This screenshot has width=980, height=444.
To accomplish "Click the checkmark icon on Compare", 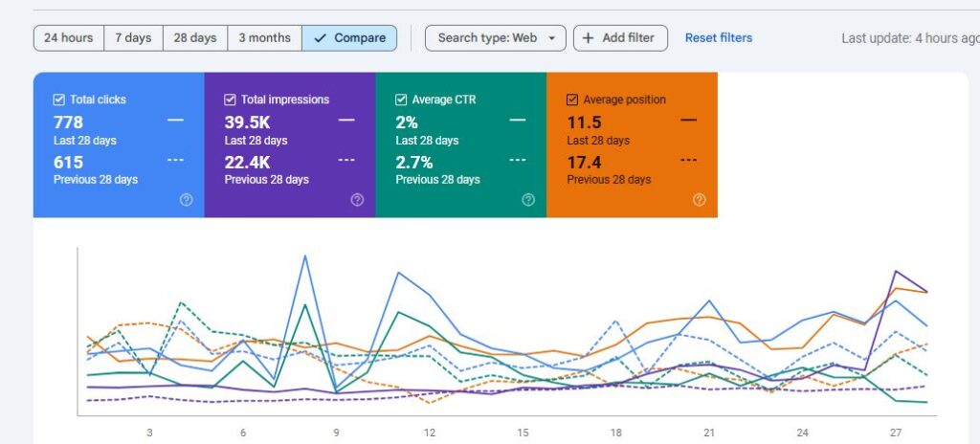I will [x=318, y=38].
